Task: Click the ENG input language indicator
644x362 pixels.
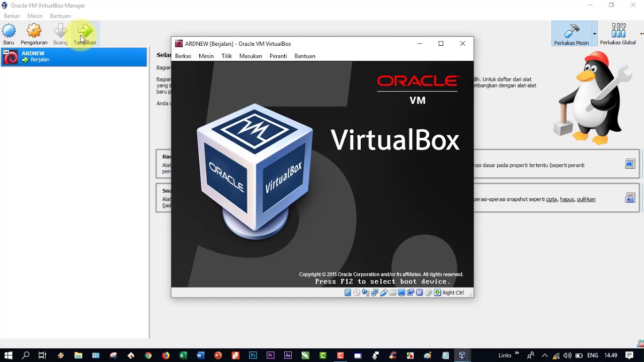Action: [593, 355]
